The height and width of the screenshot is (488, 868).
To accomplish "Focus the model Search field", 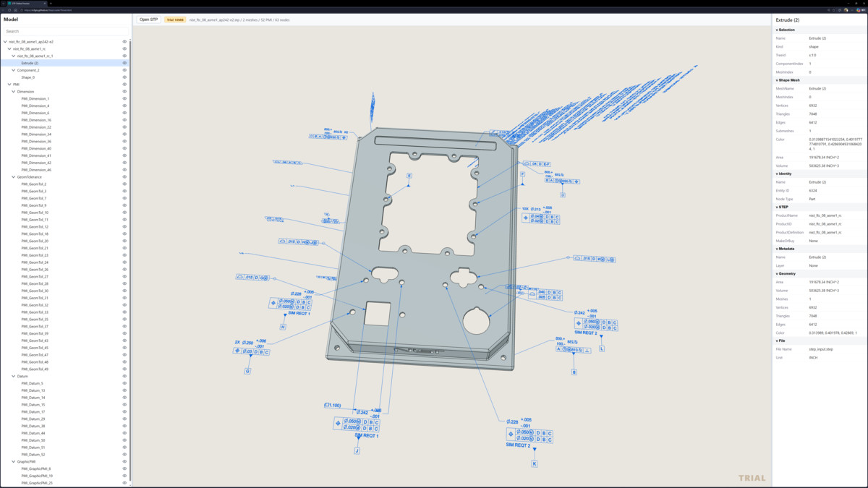I will [x=65, y=31].
